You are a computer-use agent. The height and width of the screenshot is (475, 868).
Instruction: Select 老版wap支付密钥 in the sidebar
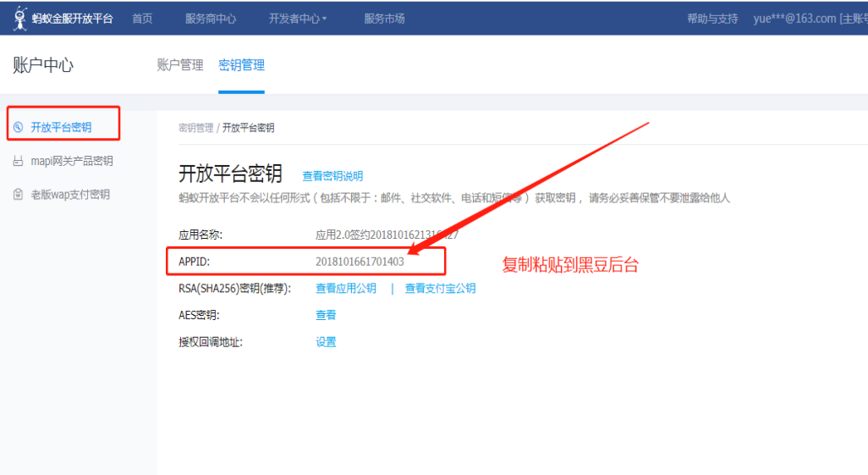coord(70,195)
